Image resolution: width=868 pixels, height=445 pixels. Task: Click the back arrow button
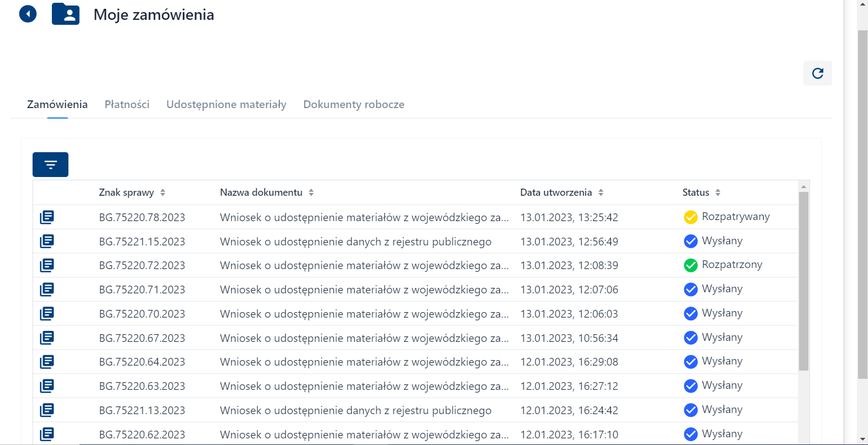tap(28, 14)
